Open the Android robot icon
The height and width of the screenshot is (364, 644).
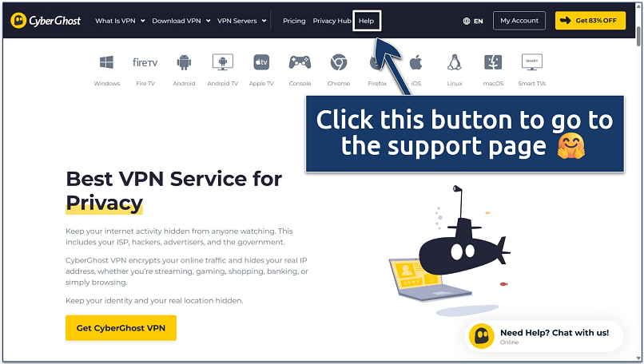pyautogui.click(x=184, y=62)
